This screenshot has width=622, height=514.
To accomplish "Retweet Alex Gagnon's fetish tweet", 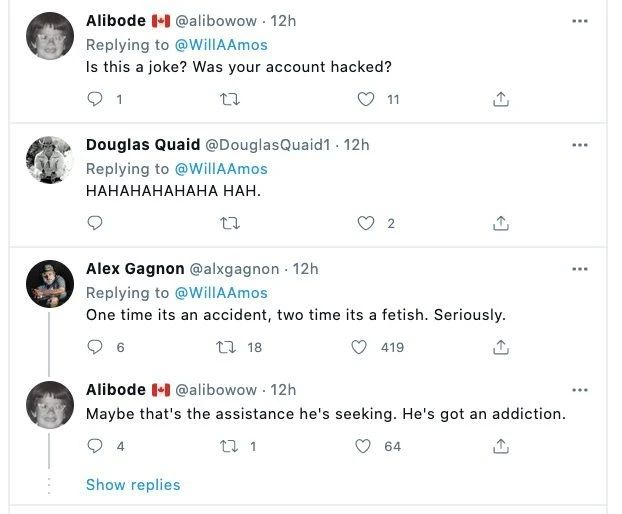I will click(x=226, y=347).
